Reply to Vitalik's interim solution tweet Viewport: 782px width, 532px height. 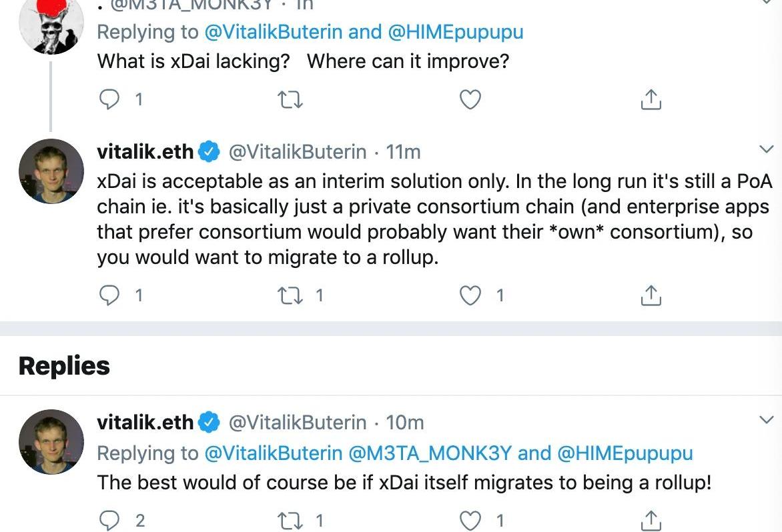click(109, 295)
